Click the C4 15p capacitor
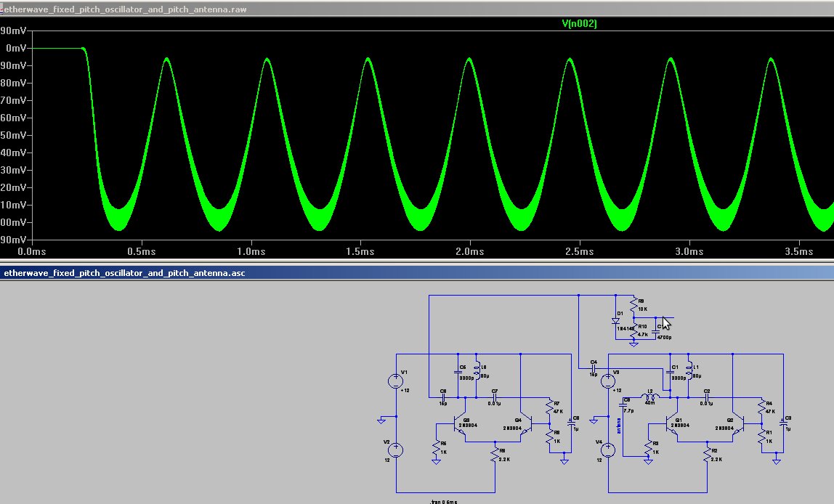 coord(594,368)
